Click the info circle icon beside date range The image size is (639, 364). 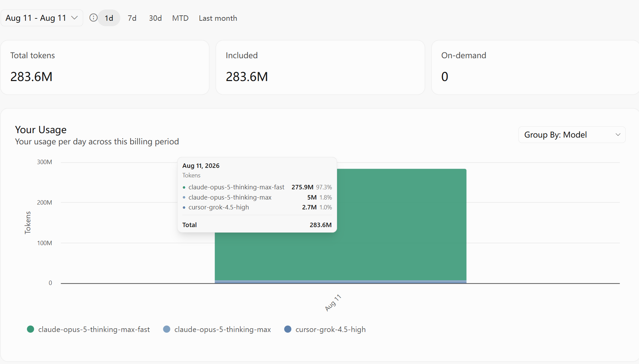pyautogui.click(x=93, y=18)
